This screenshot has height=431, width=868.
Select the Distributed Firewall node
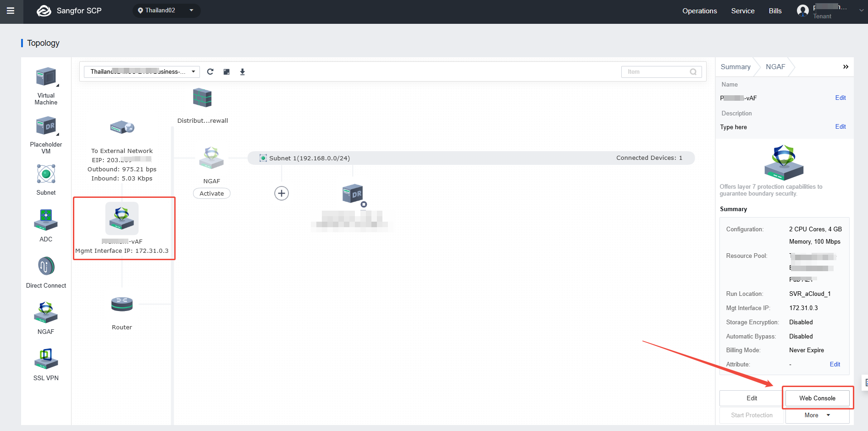pyautogui.click(x=202, y=98)
